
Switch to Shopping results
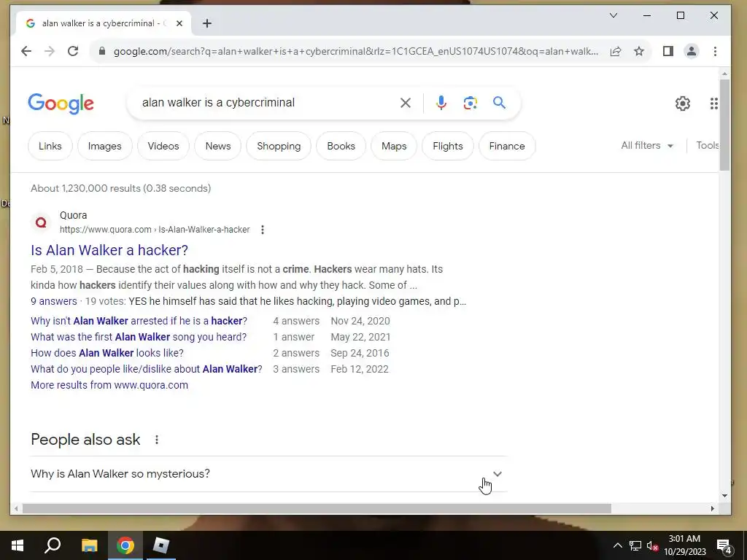point(279,146)
